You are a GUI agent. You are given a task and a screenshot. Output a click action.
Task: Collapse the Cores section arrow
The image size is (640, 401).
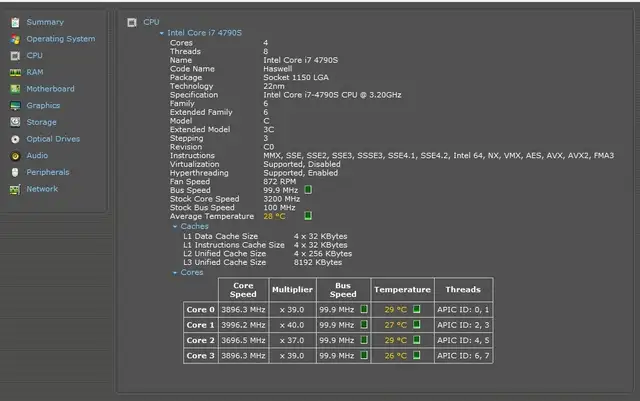tap(175, 273)
